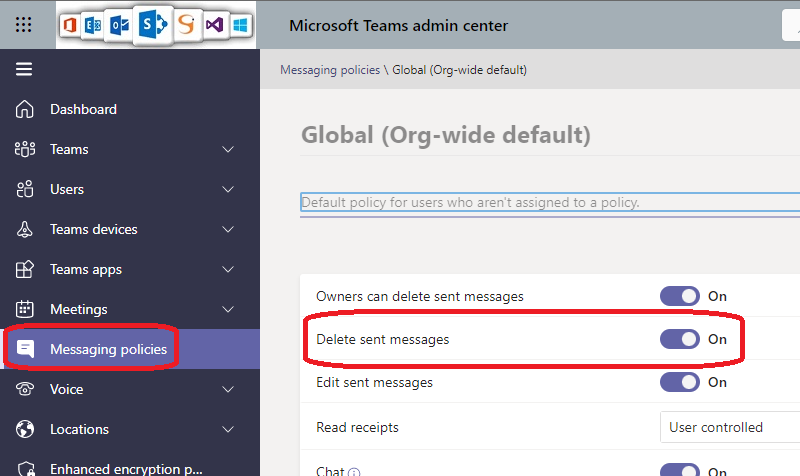Open the Visual Studio app icon
This screenshot has width=800, height=476.
point(214,24)
